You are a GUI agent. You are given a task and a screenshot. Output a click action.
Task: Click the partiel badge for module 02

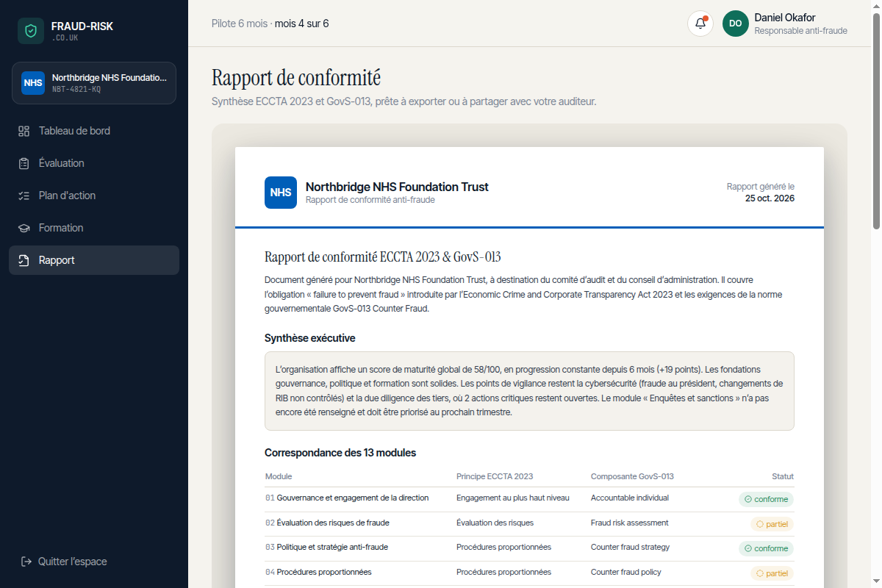point(772,524)
